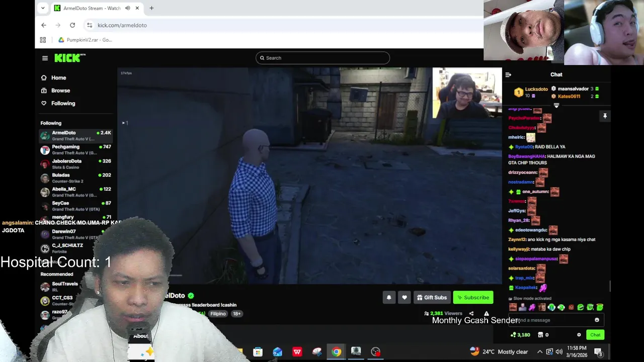Open emoji picker in chat input
Image resolution: width=644 pixels, height=362 pixels.
(597, 320)
